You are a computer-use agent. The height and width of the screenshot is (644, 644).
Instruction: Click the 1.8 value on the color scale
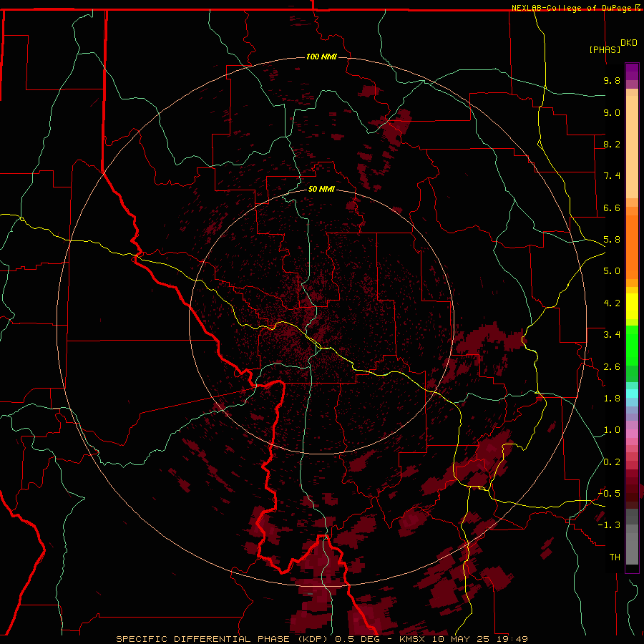point(612,399)
